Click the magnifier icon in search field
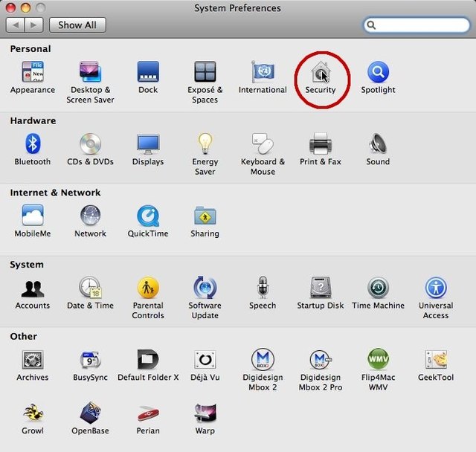 pos(371,25)
